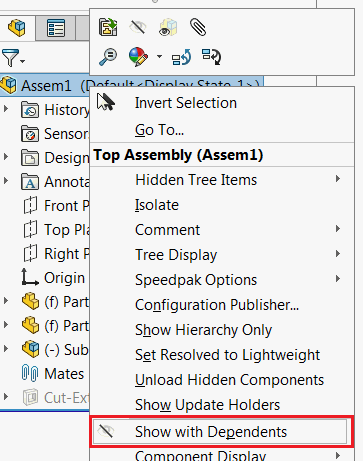Image resolution: width=363 pixels, height=461 pixels.
Task: Click the second (f) Part component icon
Action: [x=30, y=325]
